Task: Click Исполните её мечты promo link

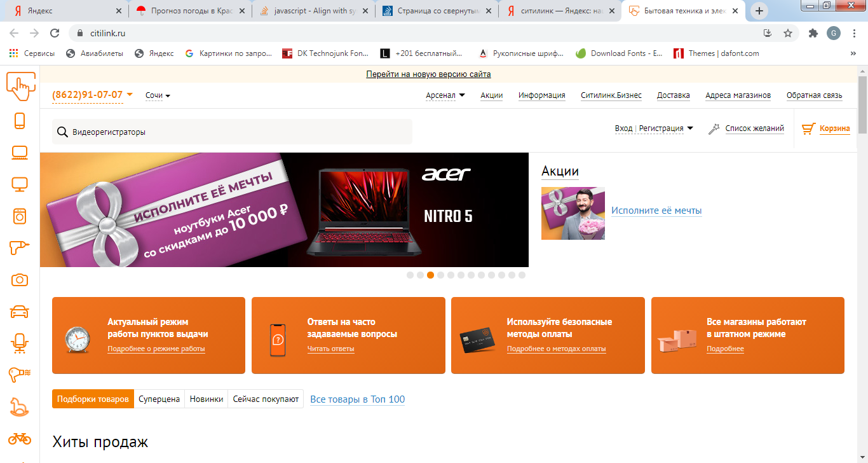Action: pyautogui.click(x=656, y=211)
